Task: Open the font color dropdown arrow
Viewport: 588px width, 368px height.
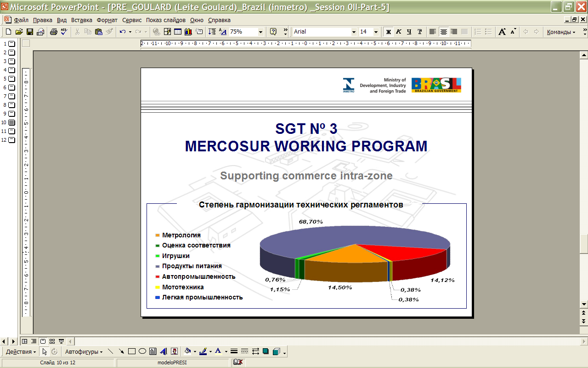Action: click(x=226, y=351)
